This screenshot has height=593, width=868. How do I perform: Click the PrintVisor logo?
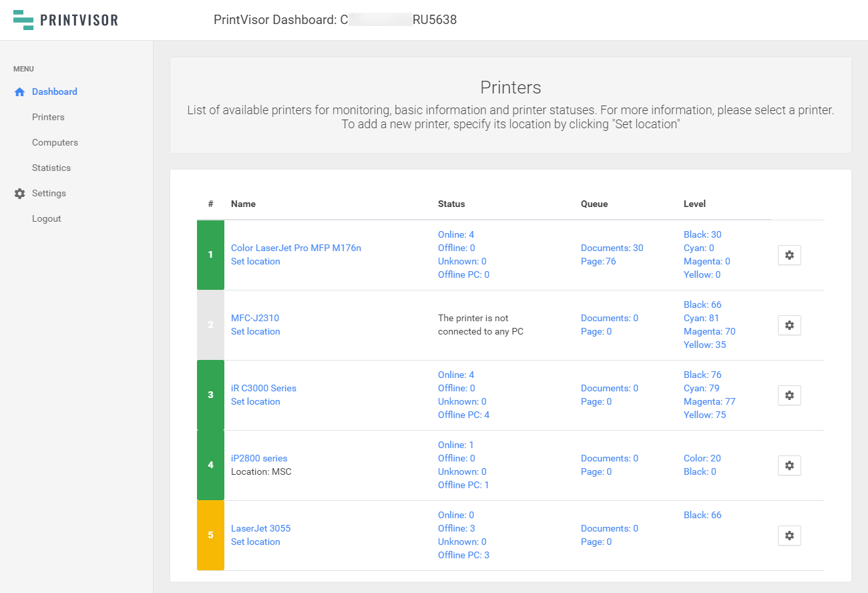point(65,20)
